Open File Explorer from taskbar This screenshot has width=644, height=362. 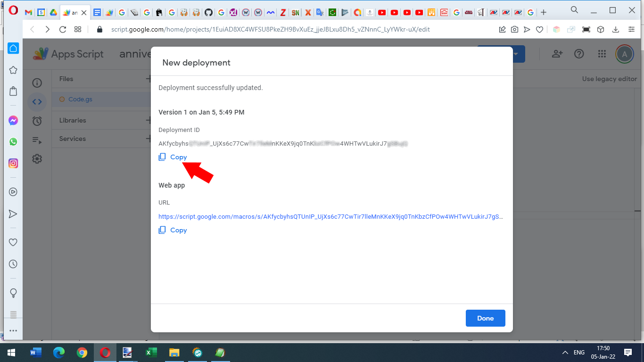(174, 353)
